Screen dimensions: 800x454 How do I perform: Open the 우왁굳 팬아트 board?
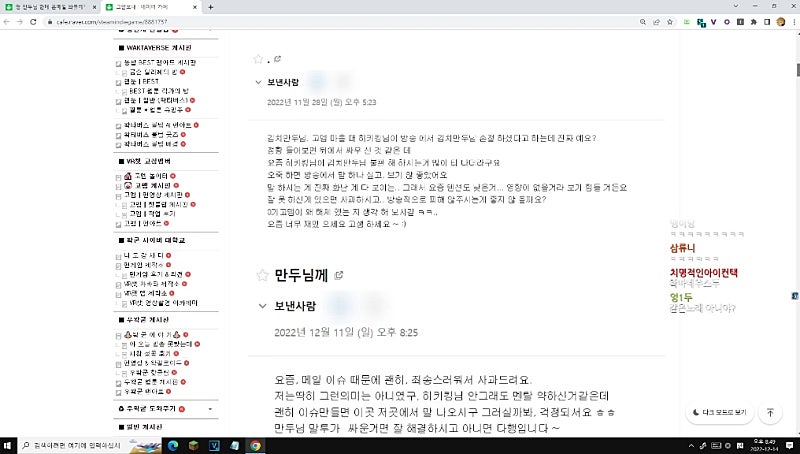coord(144,392)
